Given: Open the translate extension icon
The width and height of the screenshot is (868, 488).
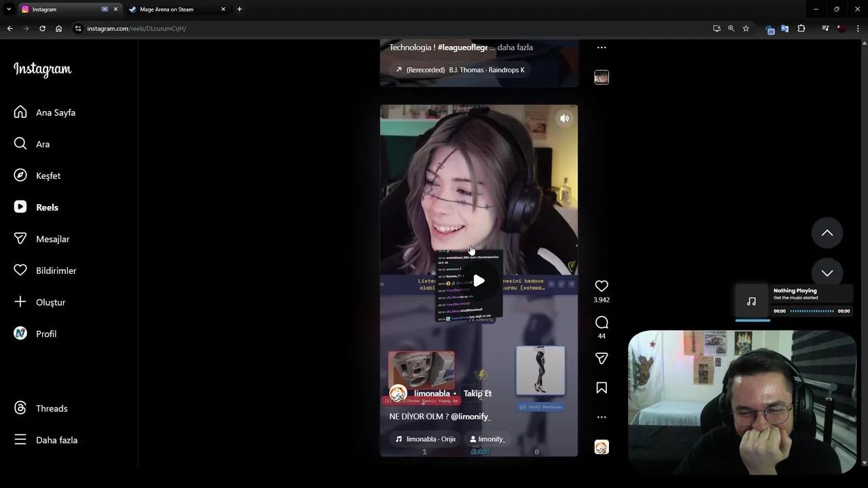Looking at the screenshot, I should pyautogui.click(x=785, y=28).
